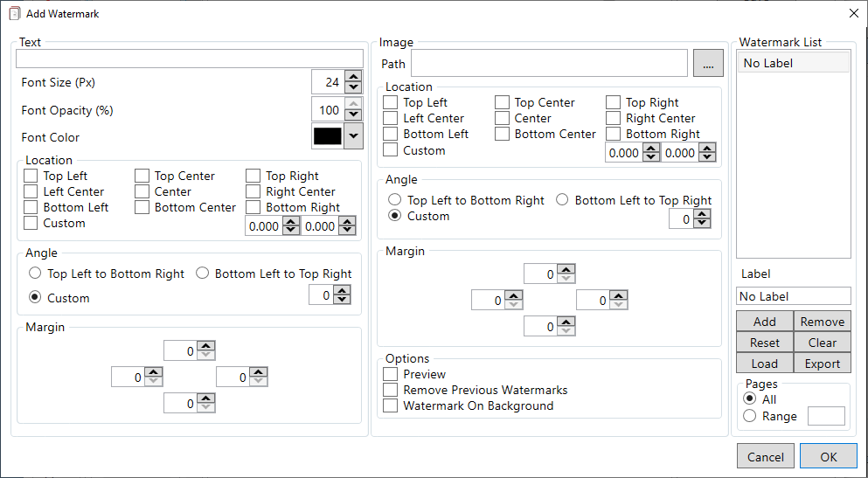Click the Add watermark button

click(x=765, y=322)
